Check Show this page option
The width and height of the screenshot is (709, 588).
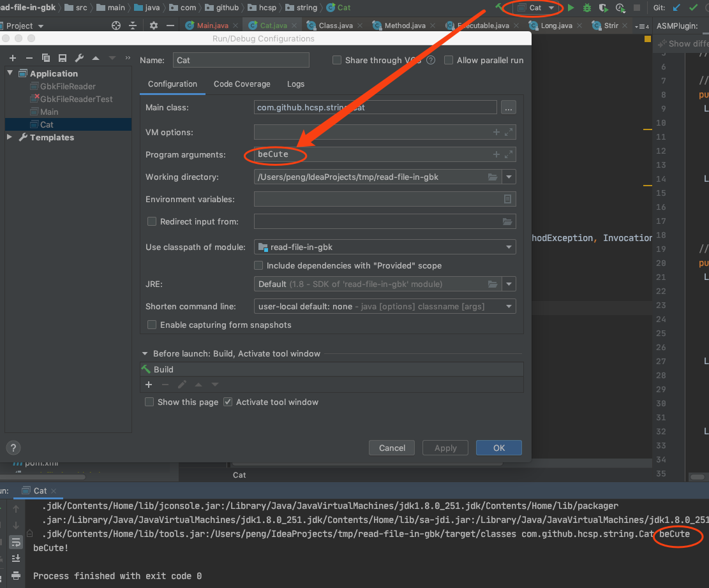click(149, 402)
